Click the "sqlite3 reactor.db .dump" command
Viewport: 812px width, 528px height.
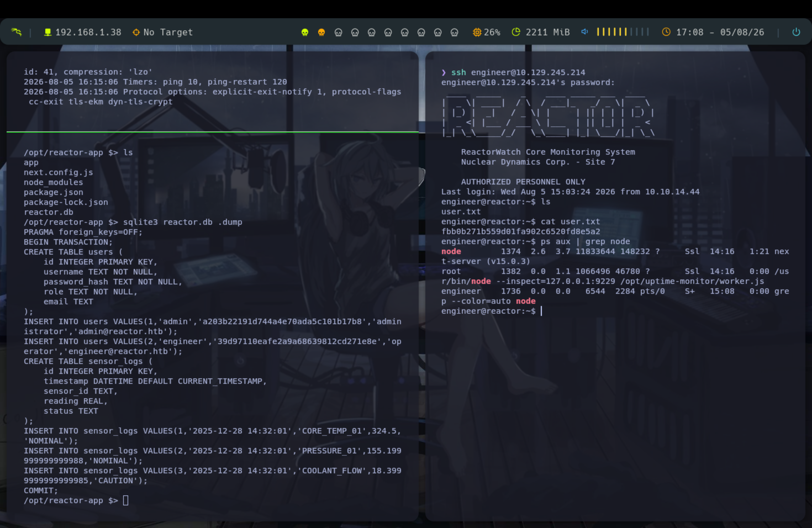(x=183, y=222)
